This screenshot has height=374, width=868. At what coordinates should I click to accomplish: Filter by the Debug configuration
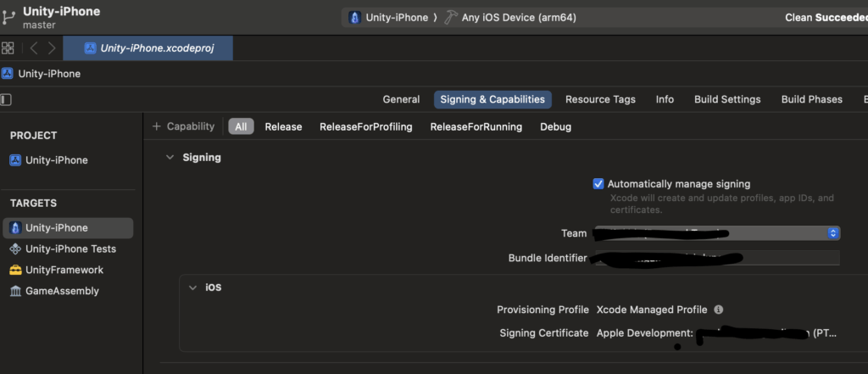(x=555, y=127)
